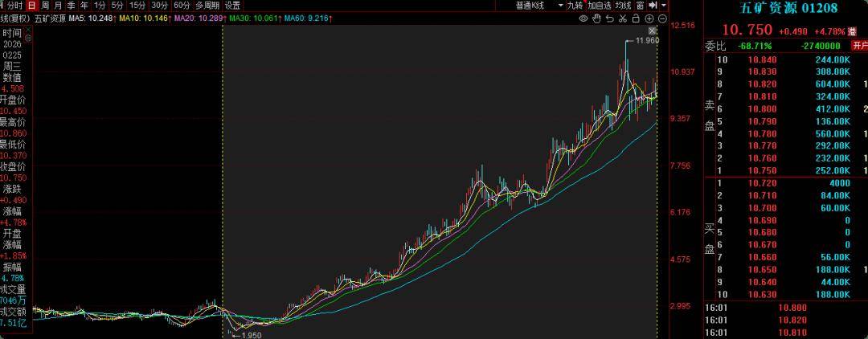Toggle the chart lock icon
The image size is (868, 339).
point(636,18)
